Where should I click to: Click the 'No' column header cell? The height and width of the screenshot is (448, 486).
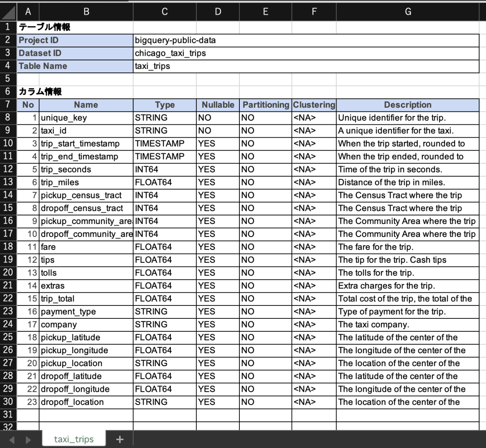click(28, 105)
